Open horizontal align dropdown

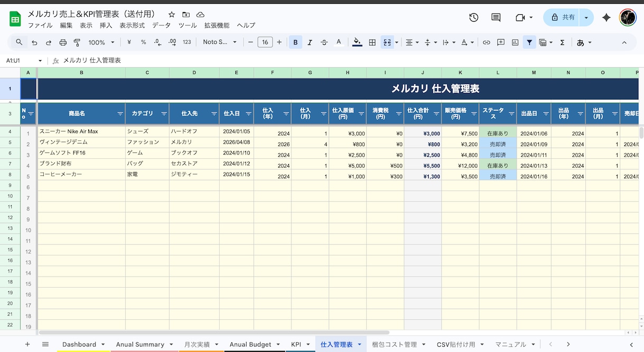point(412,42)
